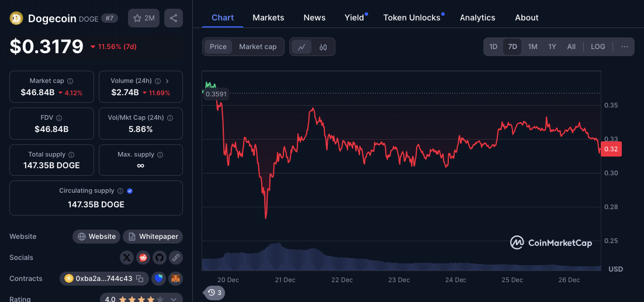Image resolution: width=644 pixels, height=302 pixels.
Task: Open the three-dot chart options menu
Action: click(x=625, y=47)
